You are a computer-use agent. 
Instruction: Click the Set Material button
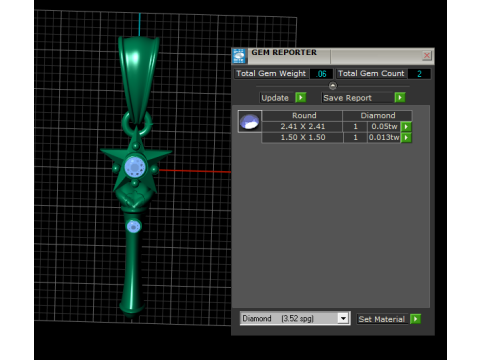coord(383,319)
